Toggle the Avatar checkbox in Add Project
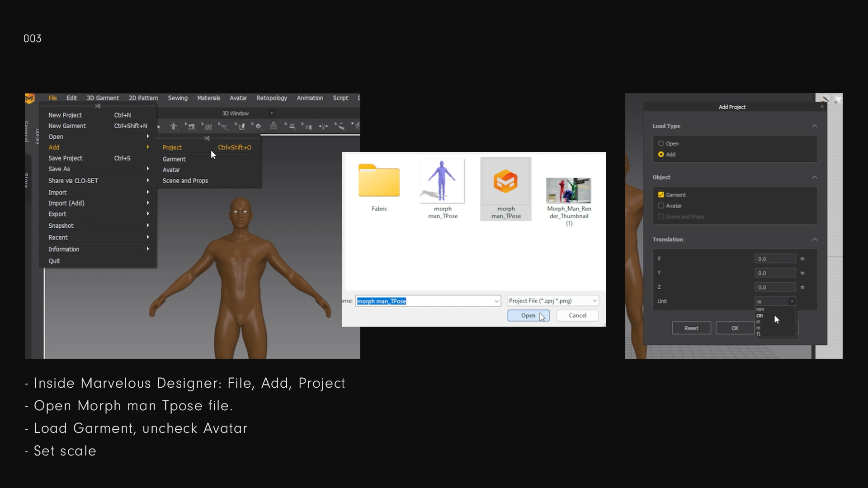 661,206
